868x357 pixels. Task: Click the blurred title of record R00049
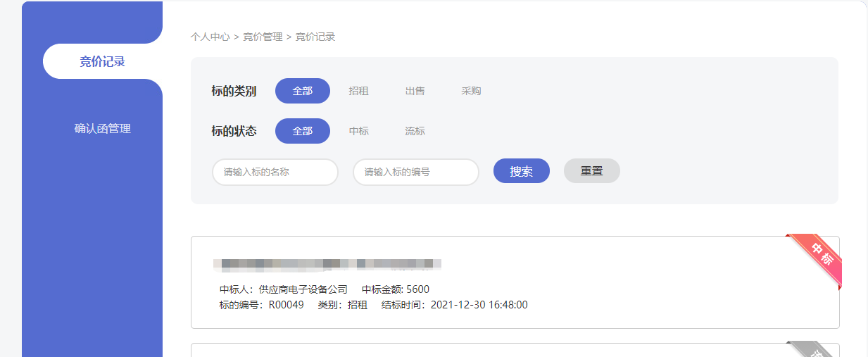pos(327,264)
